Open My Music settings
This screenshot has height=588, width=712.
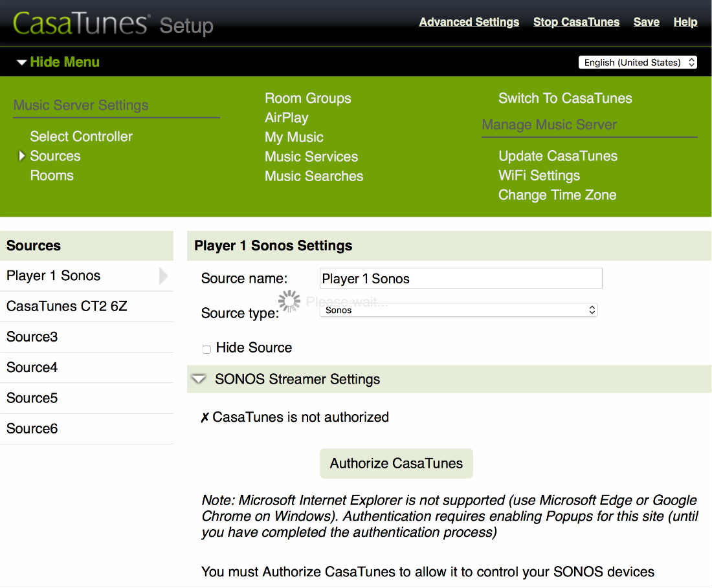tap(295, 137)
